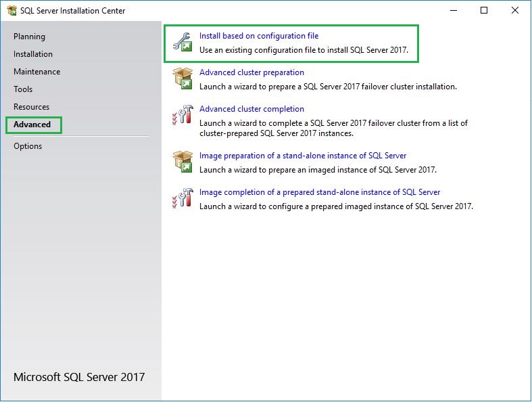Viewport: 532px width, 402px height.
Task: Launch Image preparation of stand-alone instance
Action: tap(303, 156)
